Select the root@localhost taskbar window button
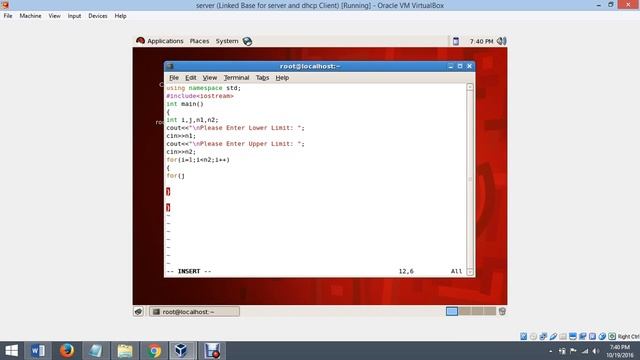The image size is (640, 360). (x=194, y=311)
